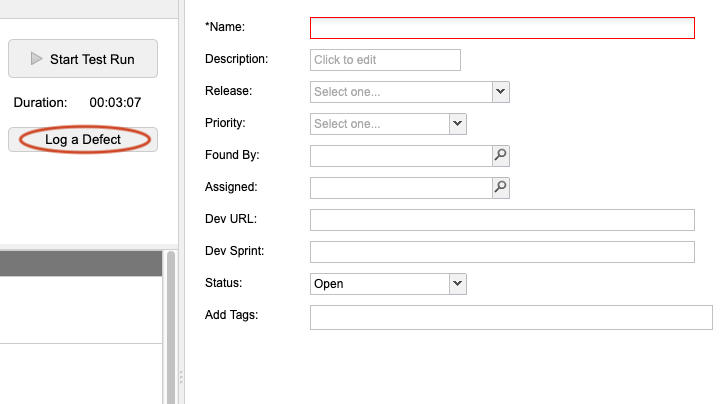This screenshot has height=404, width=722.
Task: Open the search lookup for Assigned
Action: click(x=501, y=187)
